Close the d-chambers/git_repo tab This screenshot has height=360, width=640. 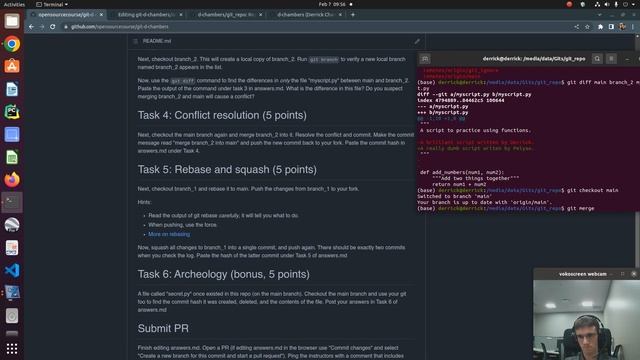click(260, 15)
